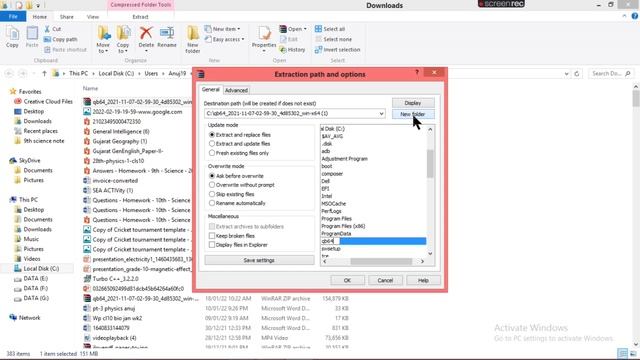Click the Rename icon in the ribbon
The height and width of the screenshot is (360, 640).
click(x=167, y=33)
